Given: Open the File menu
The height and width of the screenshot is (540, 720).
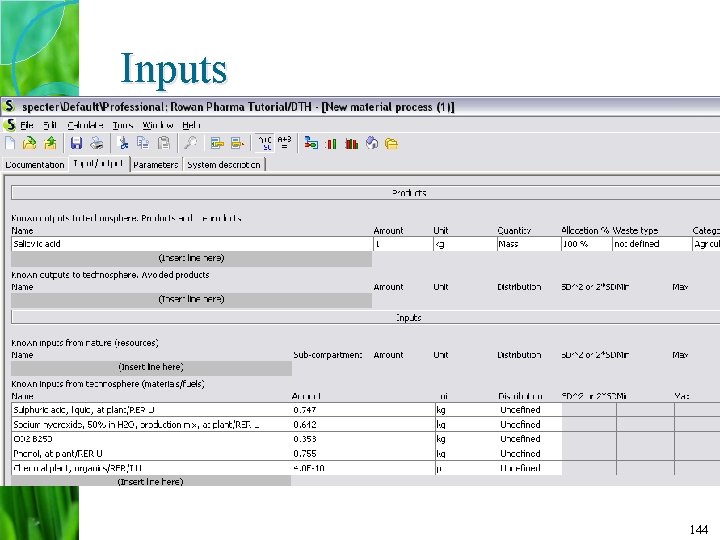Looking at the screenshot, I should coord(27,125).
